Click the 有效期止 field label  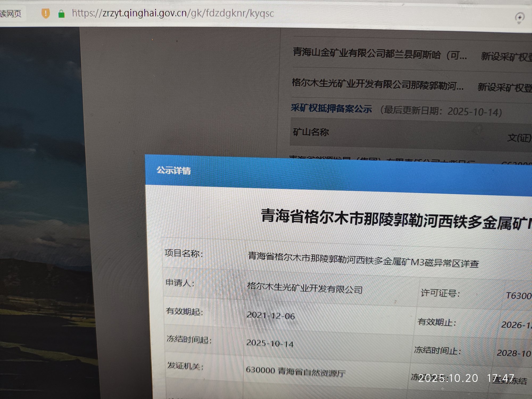click(437, 322)
